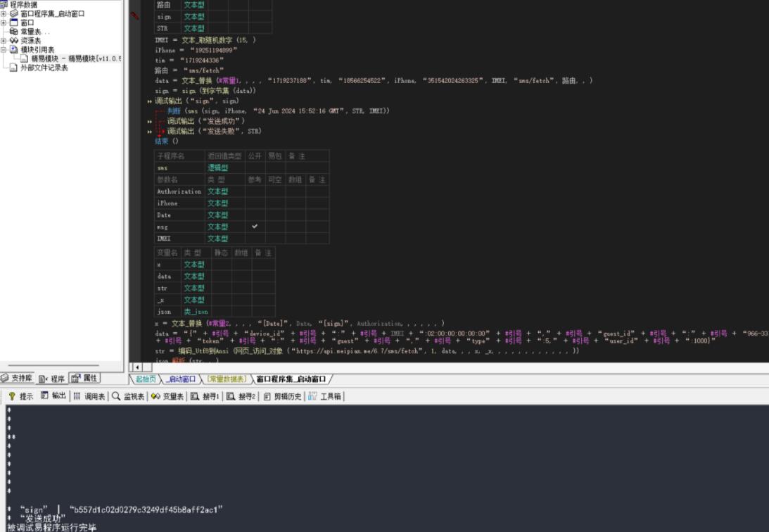Click the 程序 program icon below tree
769x532 pixels.
tap(43, 379)
